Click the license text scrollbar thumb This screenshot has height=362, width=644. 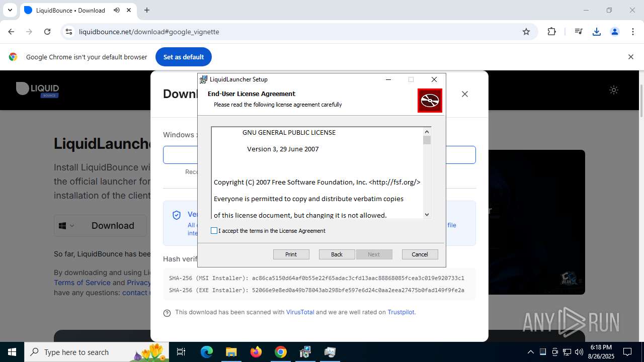(x=427, y=140)
